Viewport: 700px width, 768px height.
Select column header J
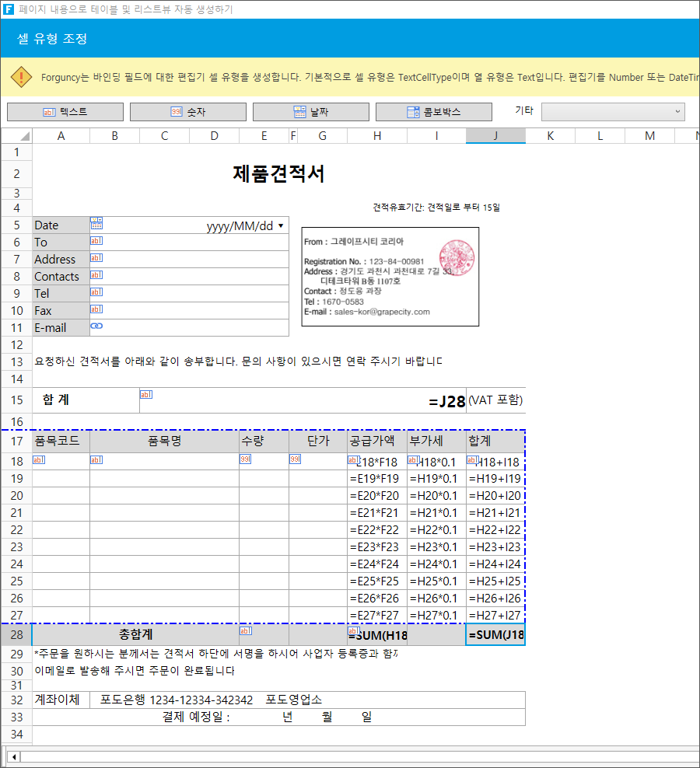click(x=495, y=136)
